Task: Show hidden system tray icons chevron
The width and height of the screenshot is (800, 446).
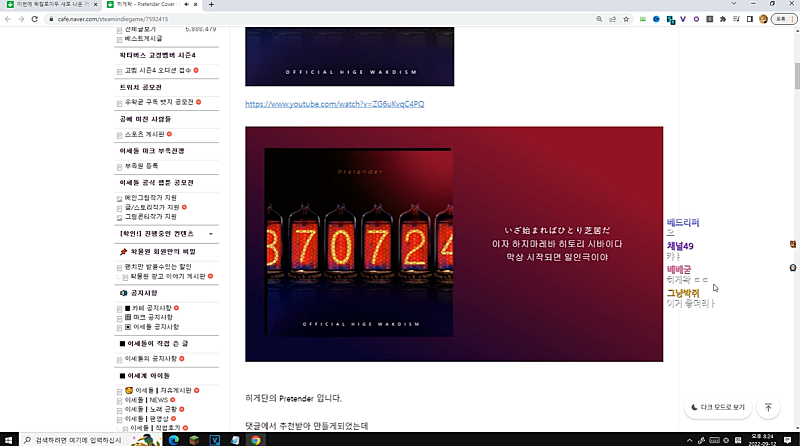Action: (689, 440)
